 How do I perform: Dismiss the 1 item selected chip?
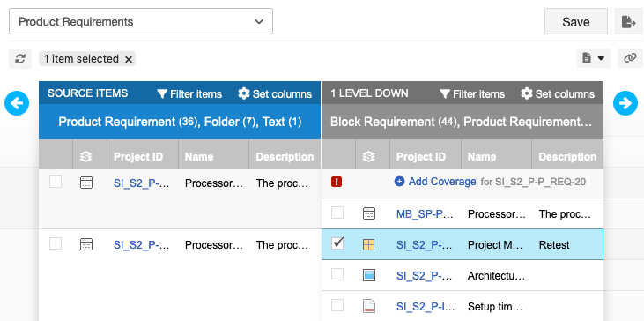pyautogui.click(x=129, y=59)
